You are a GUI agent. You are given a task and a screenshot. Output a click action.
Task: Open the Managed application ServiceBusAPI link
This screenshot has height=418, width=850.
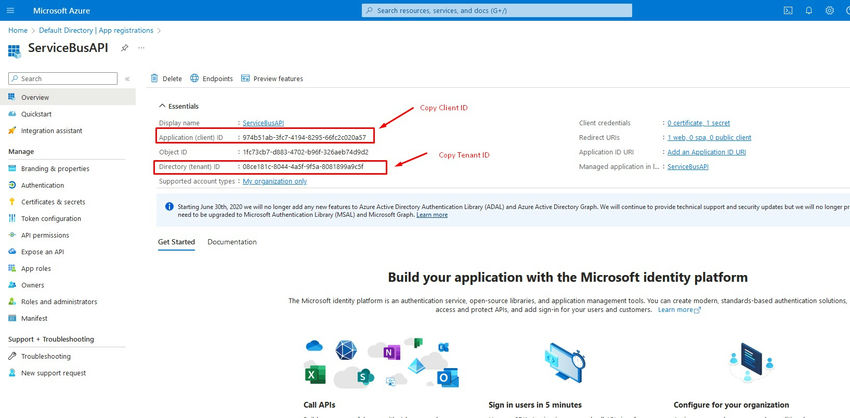coord(688,167)
